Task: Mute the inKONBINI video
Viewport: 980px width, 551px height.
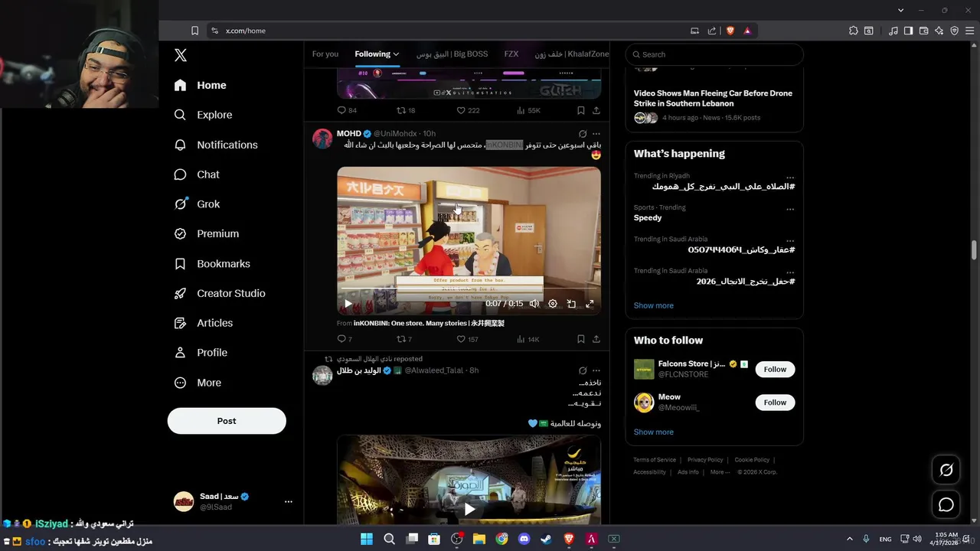Action: [534, 304]
